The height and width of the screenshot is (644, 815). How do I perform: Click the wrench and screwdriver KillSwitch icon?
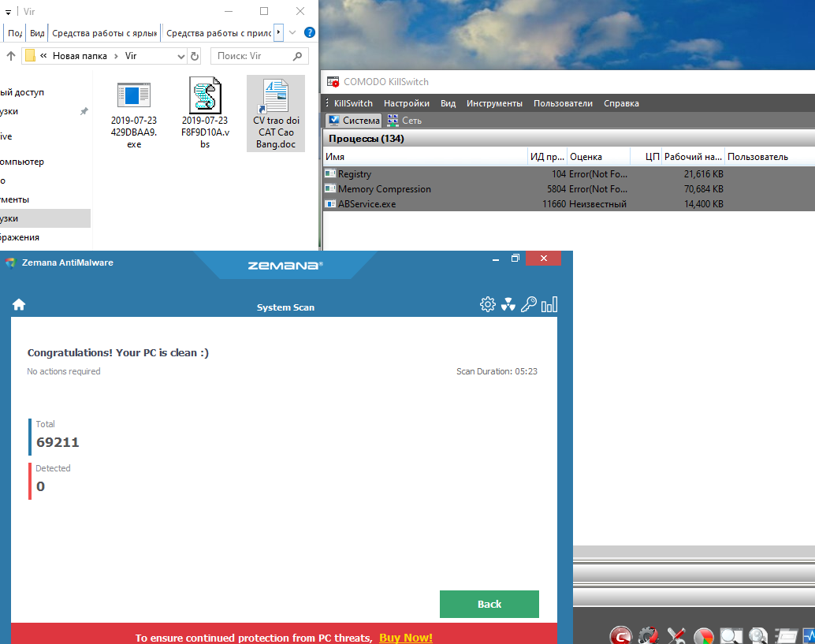point(676,635)
